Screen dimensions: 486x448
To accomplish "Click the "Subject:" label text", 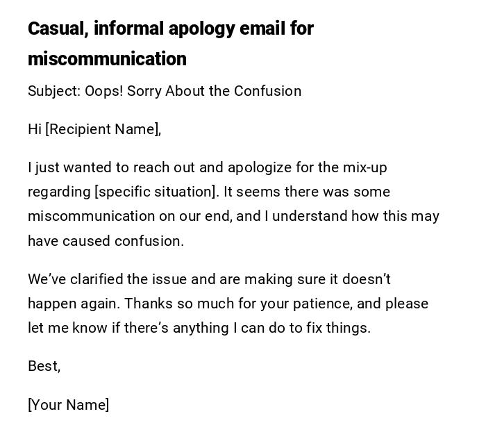I will pyautogui.click(x=53, y=91).
